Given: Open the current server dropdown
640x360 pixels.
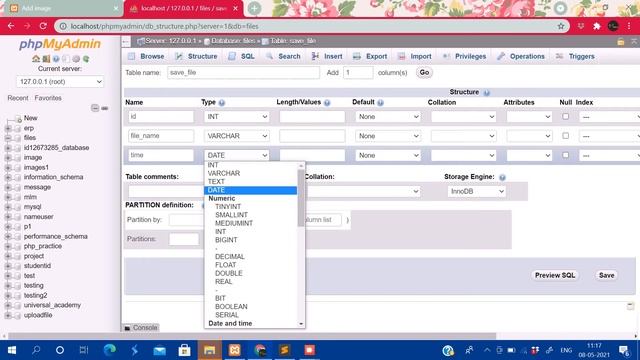Looking at the screenshot, I should [x=60, y=82].
